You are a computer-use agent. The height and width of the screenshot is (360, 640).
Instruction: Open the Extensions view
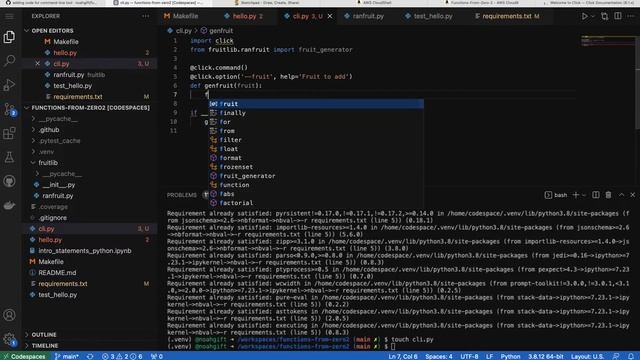coord(9,133)
